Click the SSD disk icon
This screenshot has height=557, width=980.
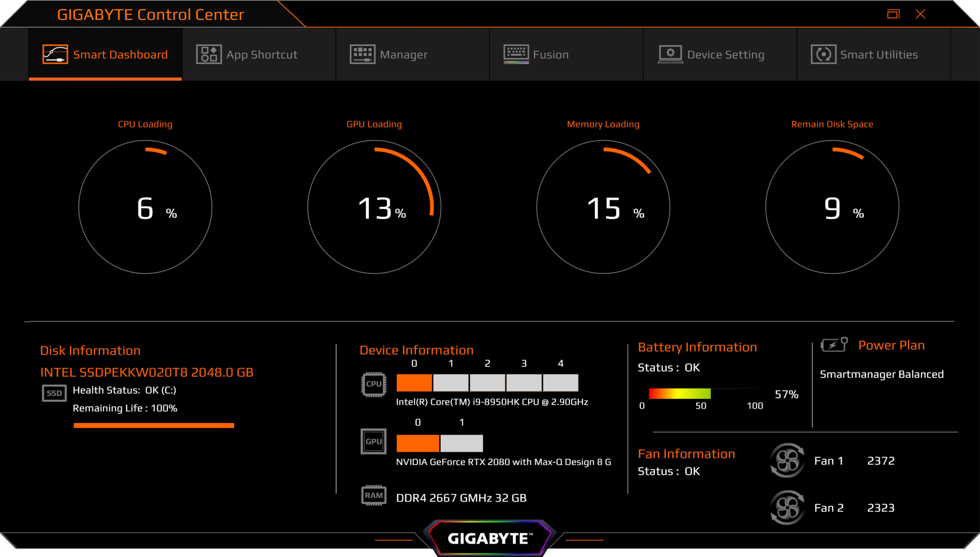tap(54, 393)
